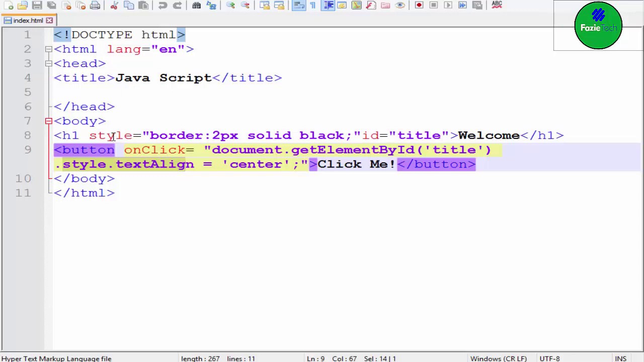
Task: Run macro multiple times icon
Action: tap(463, 5)
